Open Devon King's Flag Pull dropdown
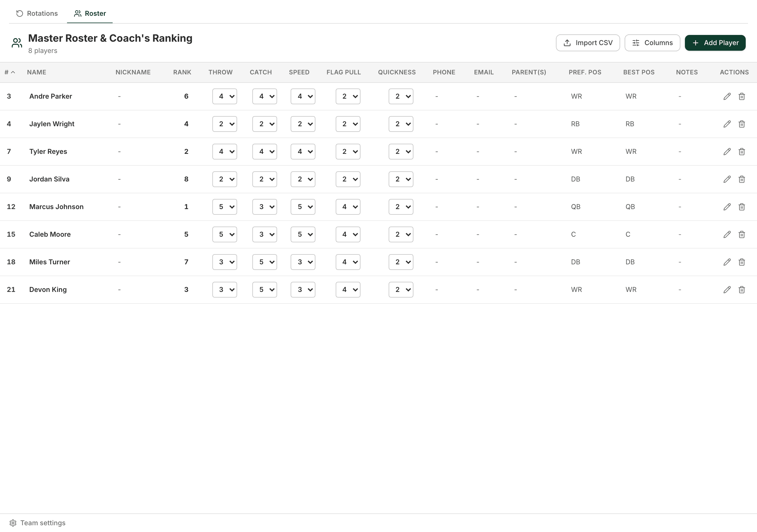The height and width of the screenshot is (532, 757). [348, 290]
